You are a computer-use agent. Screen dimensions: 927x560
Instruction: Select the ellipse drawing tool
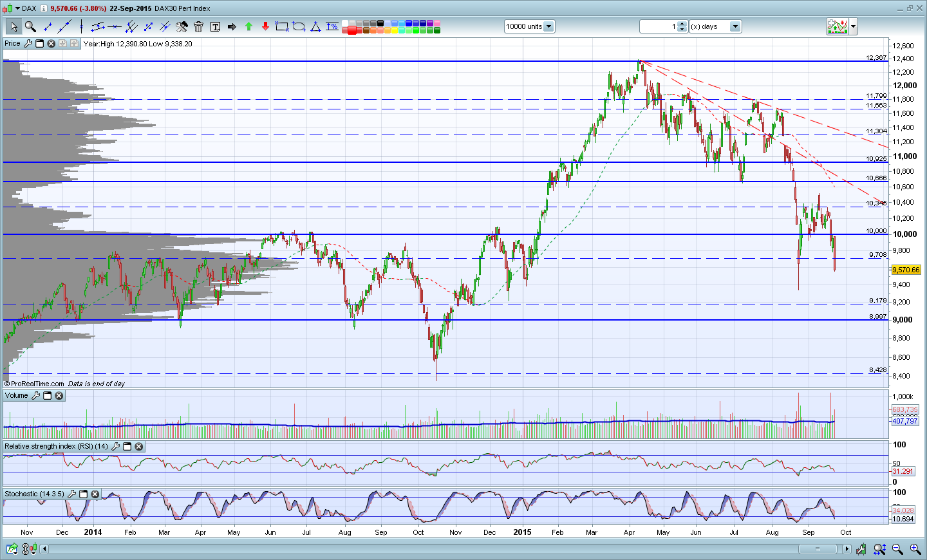coord(299,26)
